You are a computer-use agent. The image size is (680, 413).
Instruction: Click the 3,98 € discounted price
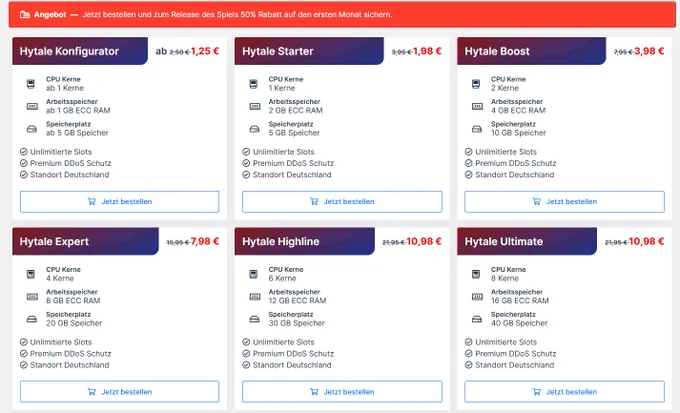click(649, 51)
